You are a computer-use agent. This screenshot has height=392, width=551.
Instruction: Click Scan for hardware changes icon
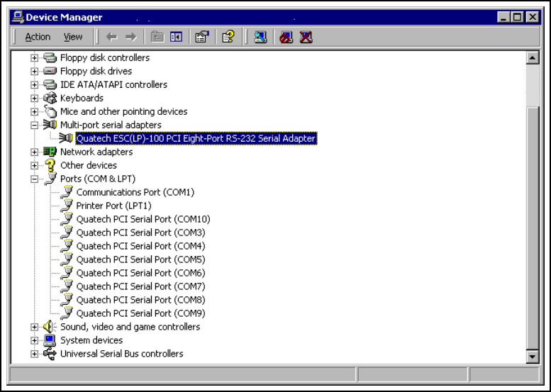tap(260, 37)
